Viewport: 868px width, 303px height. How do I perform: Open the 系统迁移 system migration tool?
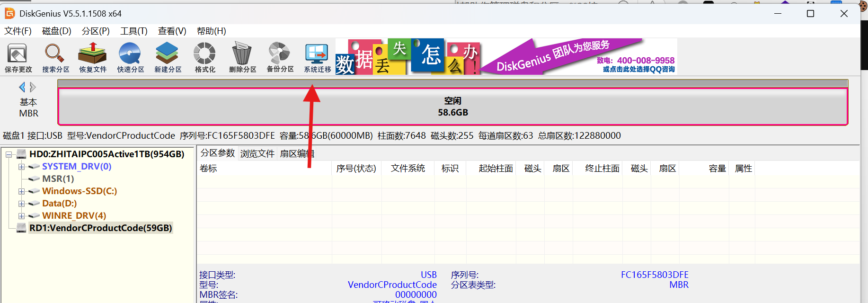[317, 57]
